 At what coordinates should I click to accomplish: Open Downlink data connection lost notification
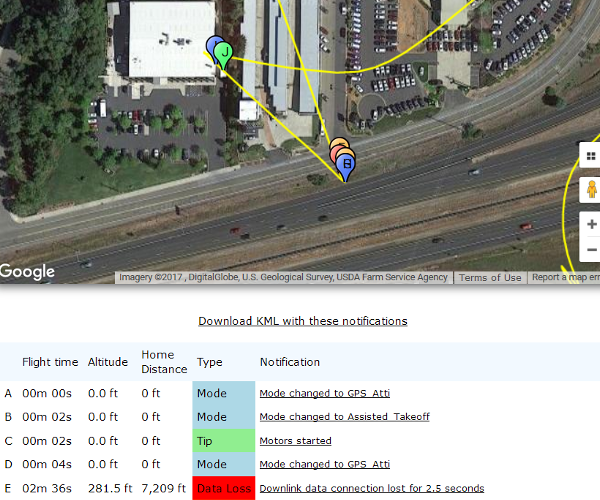click(x=372, y=488)
